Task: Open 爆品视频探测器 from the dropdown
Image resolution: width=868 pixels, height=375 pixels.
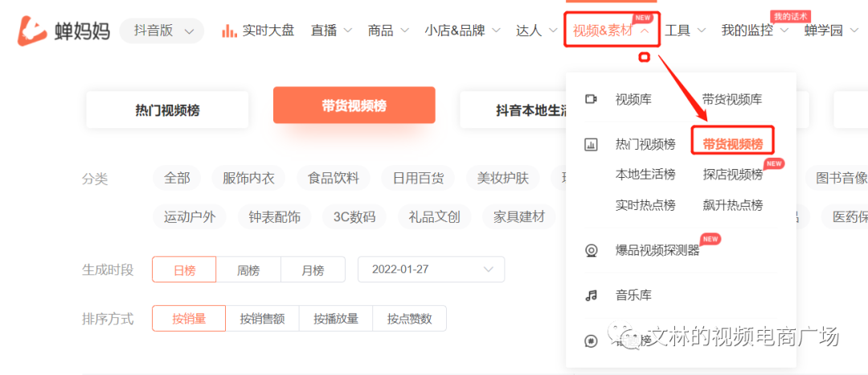Action: tap(657, 251)
